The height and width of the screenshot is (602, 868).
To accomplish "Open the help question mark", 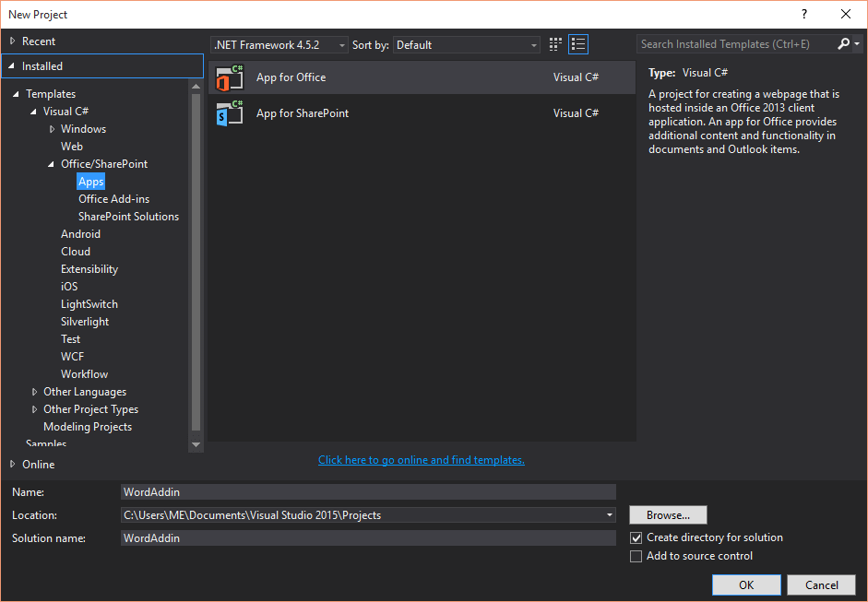I will (804, 15).
